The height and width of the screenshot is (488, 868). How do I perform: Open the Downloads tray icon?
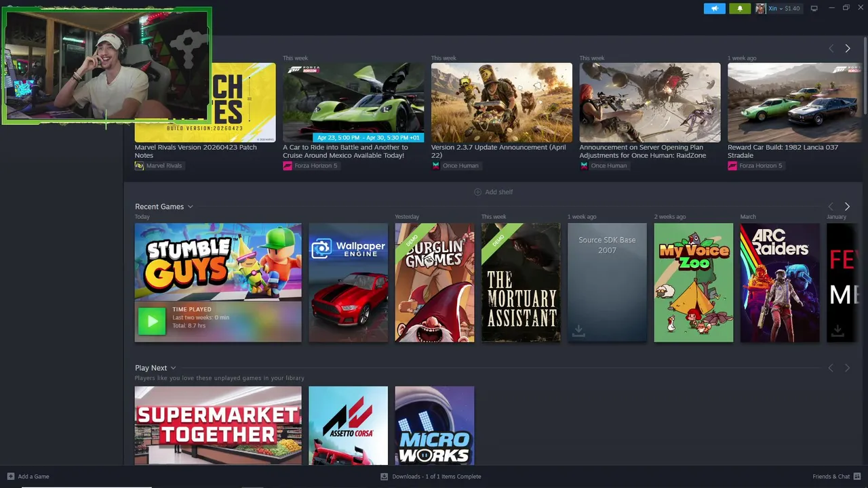coord(384,476)
